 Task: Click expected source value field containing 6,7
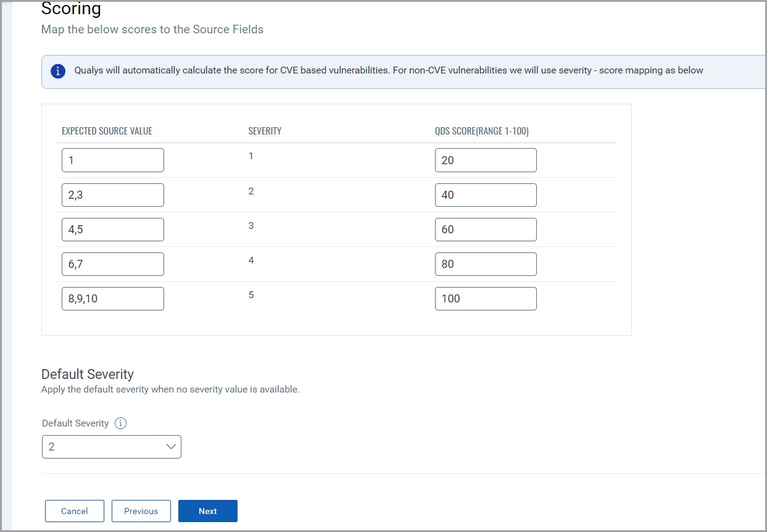[x=113, y=264]
